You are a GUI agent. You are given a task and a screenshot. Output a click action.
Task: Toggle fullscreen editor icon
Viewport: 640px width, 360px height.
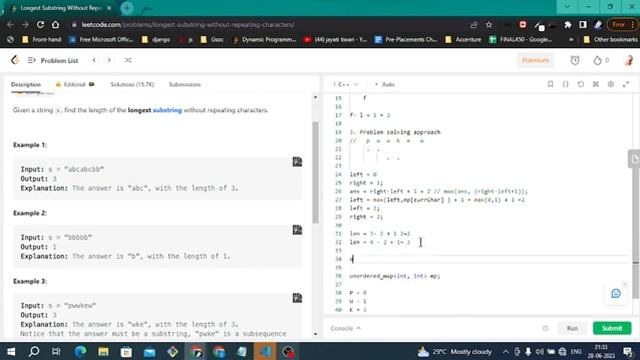pos(626,84)
